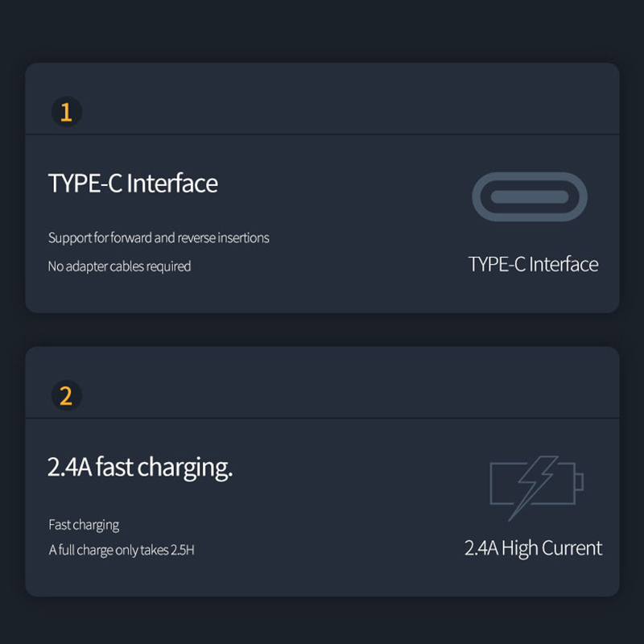
Task: Click the small "Fast charging" subtitle text
Action: (x=84, y=525)
